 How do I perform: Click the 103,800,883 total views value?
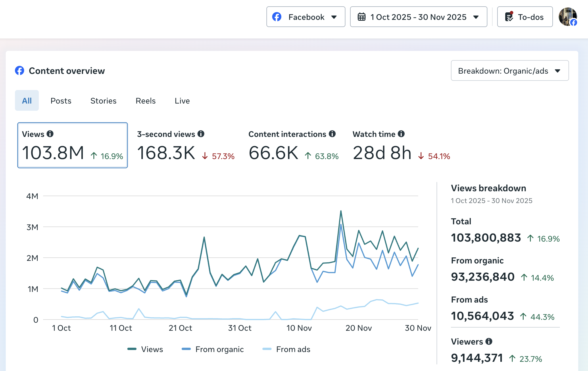click(x=486, y=238)
